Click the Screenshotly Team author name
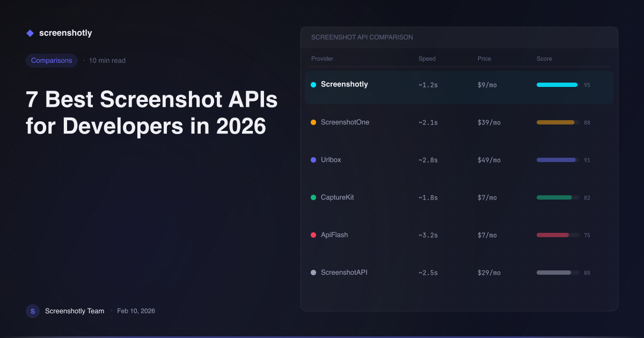The width and height of the screenshot is (644, 338). 75,311
